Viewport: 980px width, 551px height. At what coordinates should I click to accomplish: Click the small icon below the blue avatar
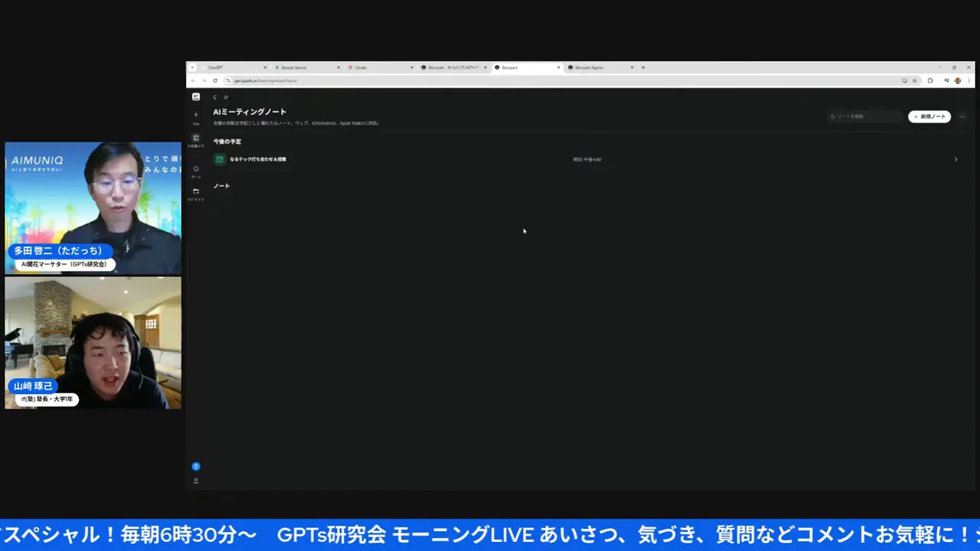coord(196,481)
